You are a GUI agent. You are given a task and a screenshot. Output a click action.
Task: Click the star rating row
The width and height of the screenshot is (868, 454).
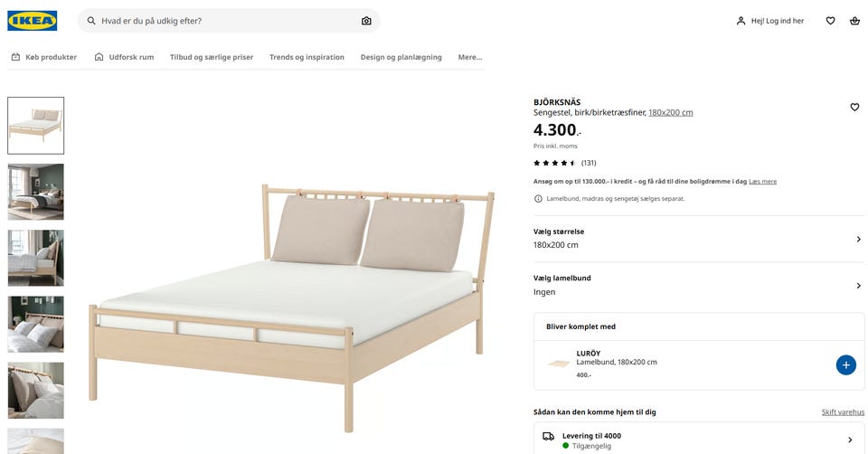pyautogui.click(x=554, y=163)
